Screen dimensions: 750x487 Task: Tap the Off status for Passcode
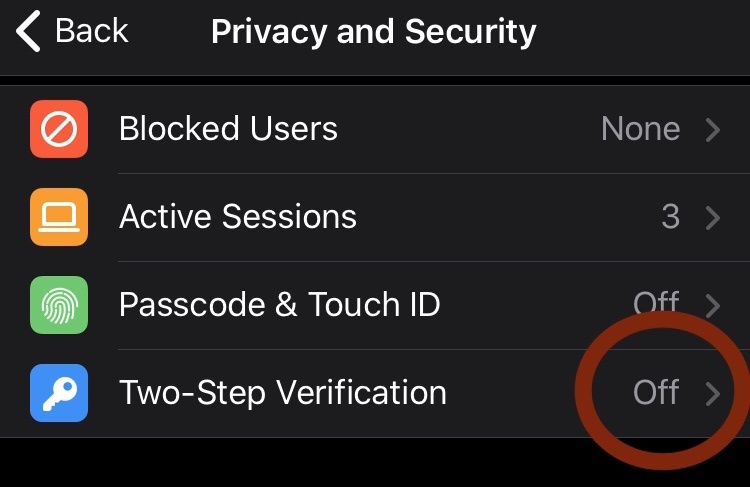click(656, 303)
